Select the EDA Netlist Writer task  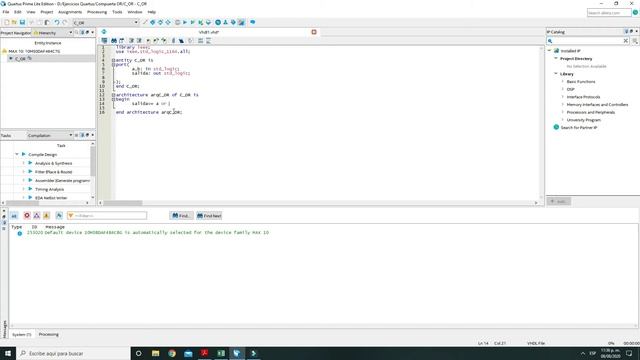click(51, 198)
